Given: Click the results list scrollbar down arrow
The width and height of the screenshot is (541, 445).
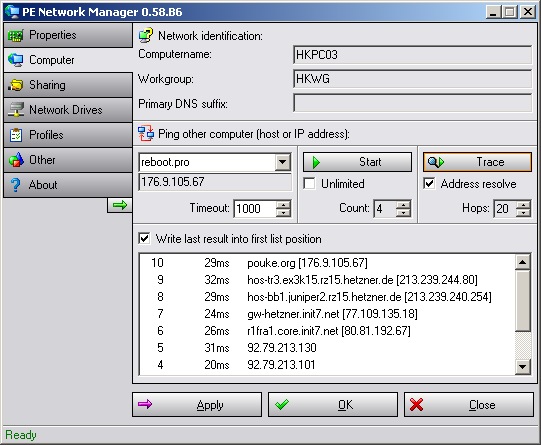Looking at the screenshot, I should (x=522, y=367).
